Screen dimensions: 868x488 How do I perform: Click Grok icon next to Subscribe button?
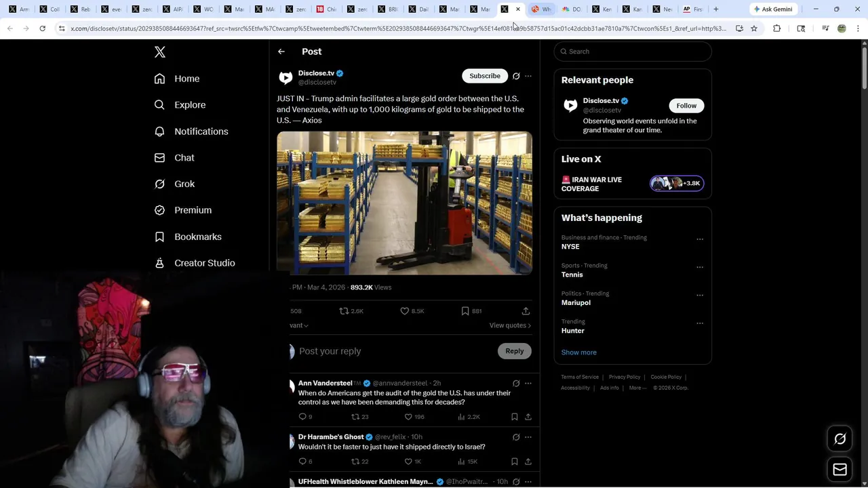tap(516, 76)
